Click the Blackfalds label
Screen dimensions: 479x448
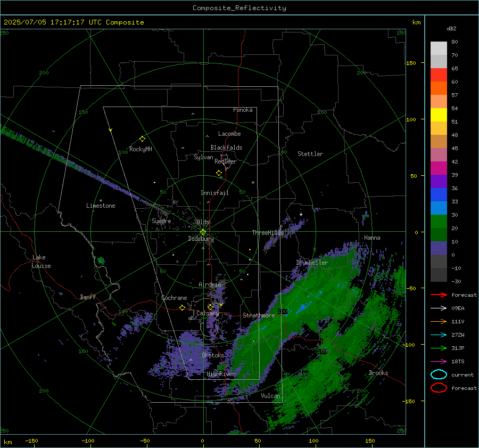pos(226,148)
